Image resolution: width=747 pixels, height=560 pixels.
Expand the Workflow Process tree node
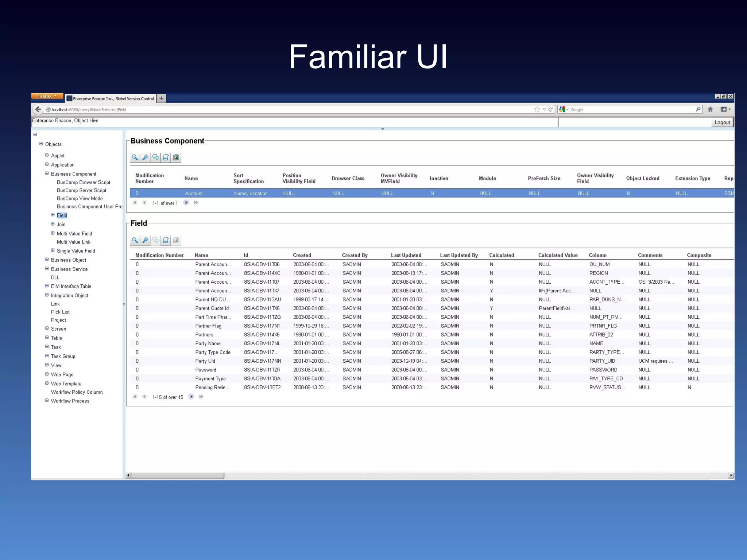[x=47, y=400]
